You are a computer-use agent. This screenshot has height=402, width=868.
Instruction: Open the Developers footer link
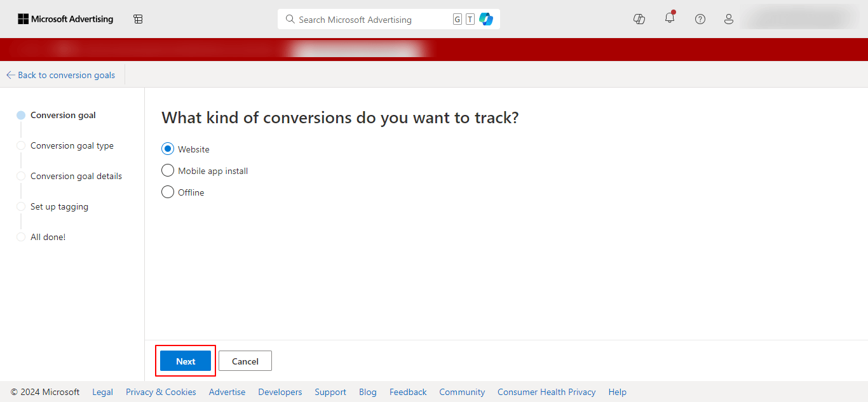coord(280,392)
